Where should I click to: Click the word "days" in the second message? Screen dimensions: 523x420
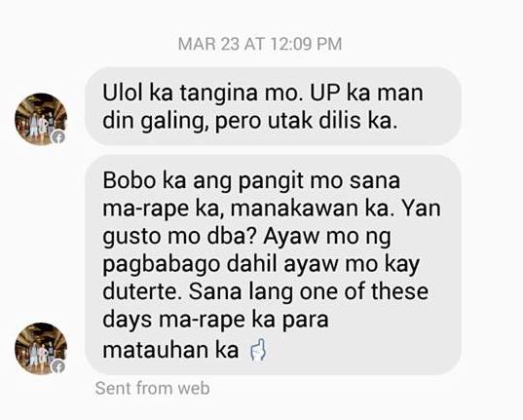coord(127,321)
